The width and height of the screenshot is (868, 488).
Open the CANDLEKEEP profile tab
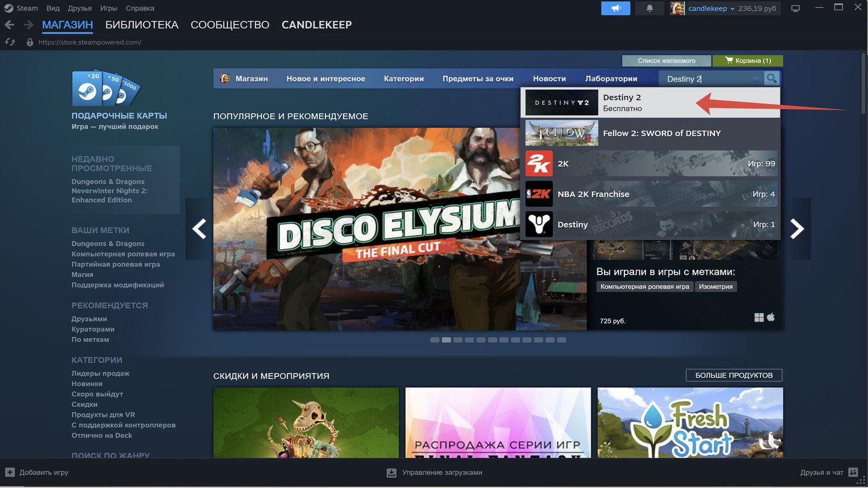pyautogui.click(x=316, y=25)
